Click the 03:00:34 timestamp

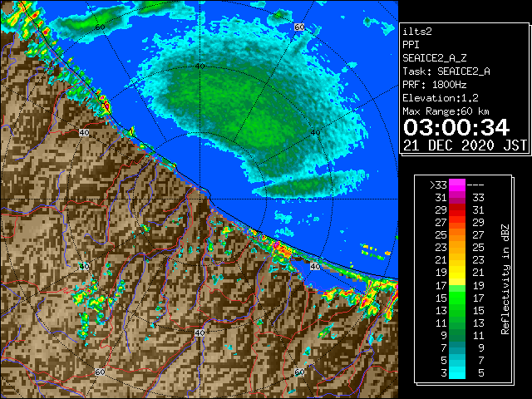point(456,127)
